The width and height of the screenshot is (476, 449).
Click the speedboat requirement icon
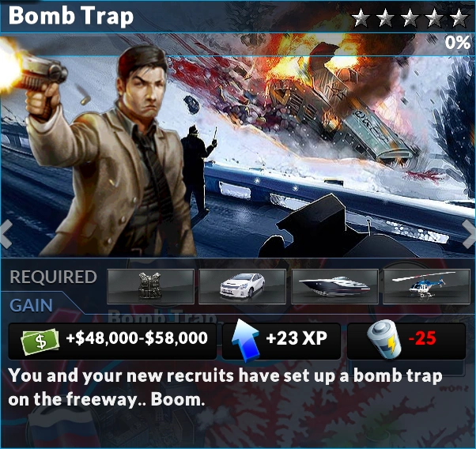[334, 286]
